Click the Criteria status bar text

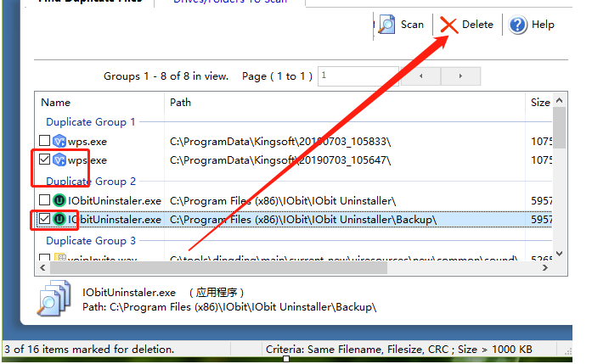(x=398, y=350)
